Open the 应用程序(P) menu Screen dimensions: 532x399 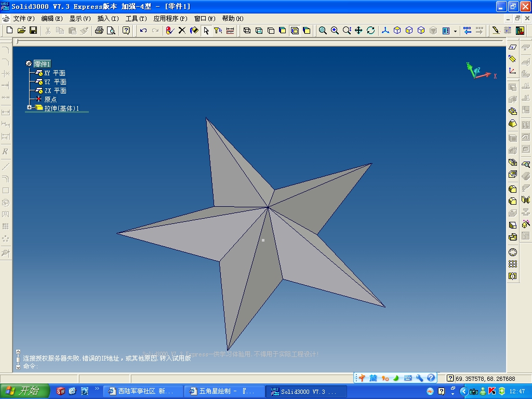click(x=170, y=19)
